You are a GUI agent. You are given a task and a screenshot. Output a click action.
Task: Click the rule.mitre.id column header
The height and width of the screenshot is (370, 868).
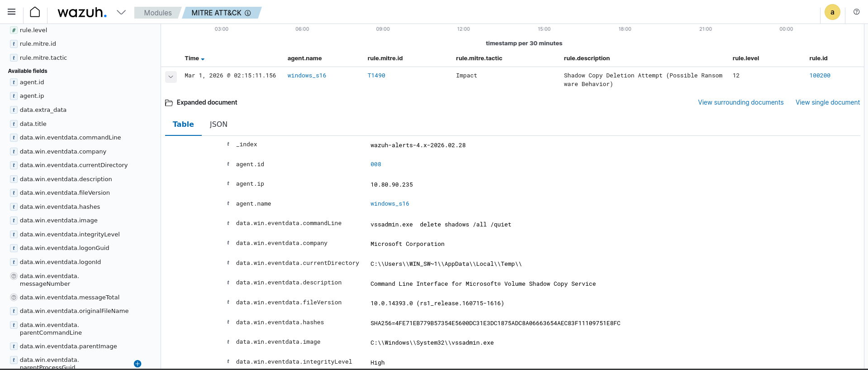point(385,58)
